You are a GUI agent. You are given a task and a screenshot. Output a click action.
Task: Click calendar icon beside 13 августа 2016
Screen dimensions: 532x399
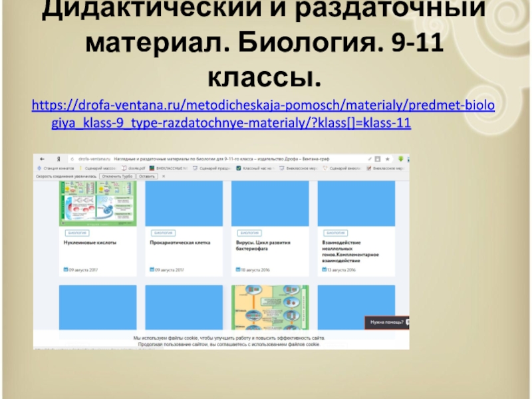click(324, 271)
